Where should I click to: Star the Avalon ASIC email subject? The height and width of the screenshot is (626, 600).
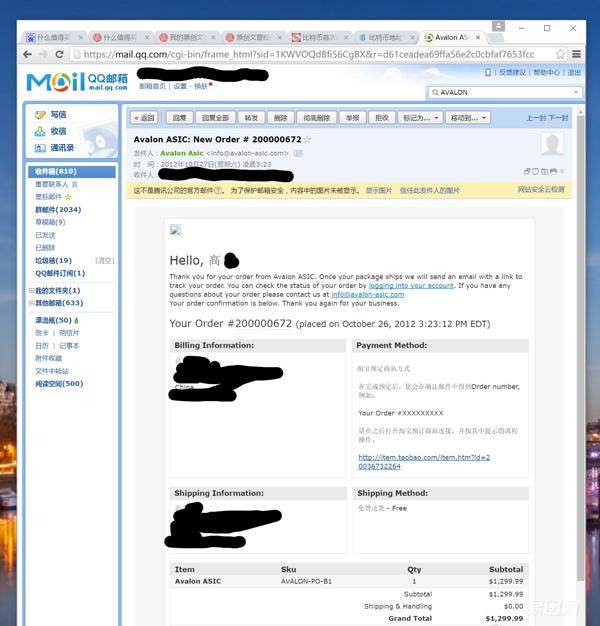click(x=307, y=140)
